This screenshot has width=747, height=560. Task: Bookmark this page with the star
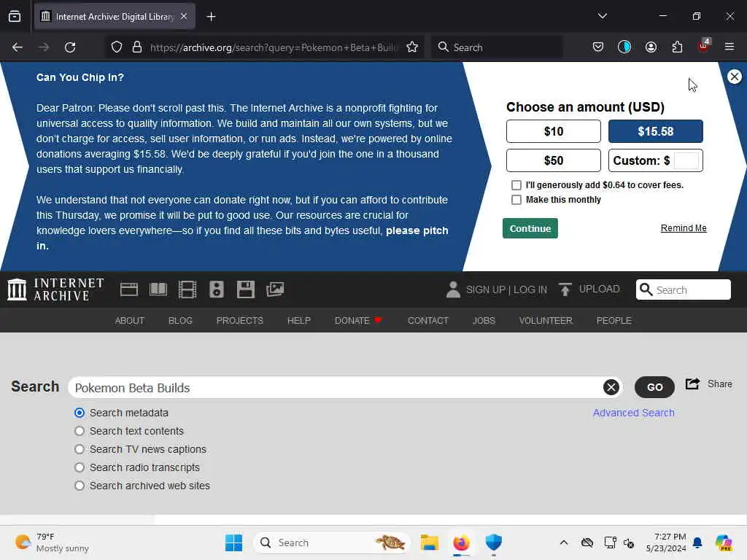pyautogui.click(x=412, y=47)
